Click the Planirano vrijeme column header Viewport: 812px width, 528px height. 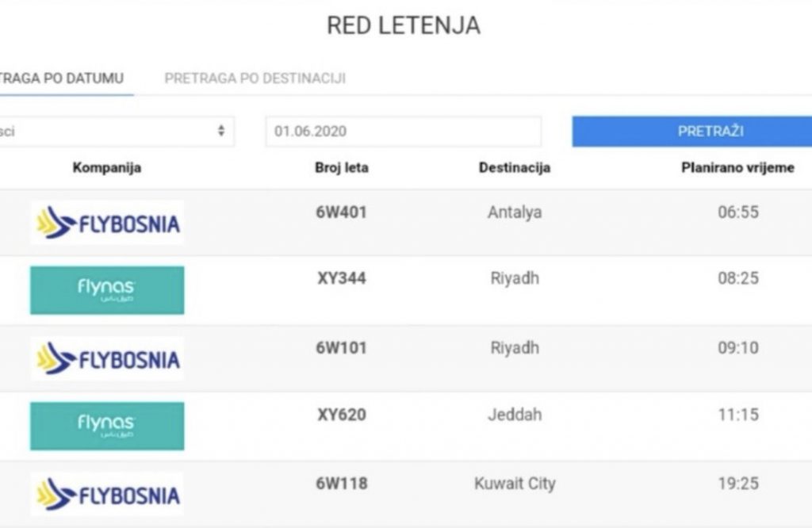coord(737,168)
